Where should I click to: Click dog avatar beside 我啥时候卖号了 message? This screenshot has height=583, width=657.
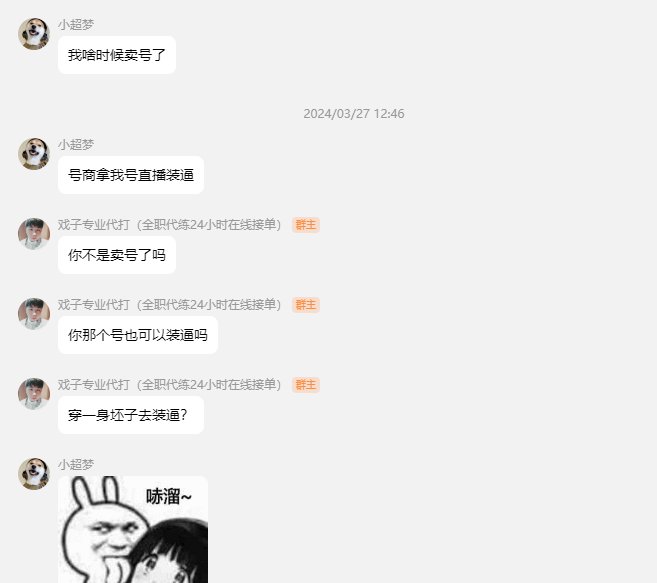(34, 34)
